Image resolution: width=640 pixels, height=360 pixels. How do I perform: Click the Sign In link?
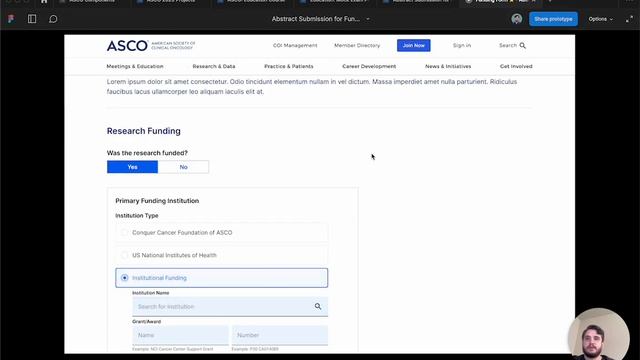click(x=462, y=45)
